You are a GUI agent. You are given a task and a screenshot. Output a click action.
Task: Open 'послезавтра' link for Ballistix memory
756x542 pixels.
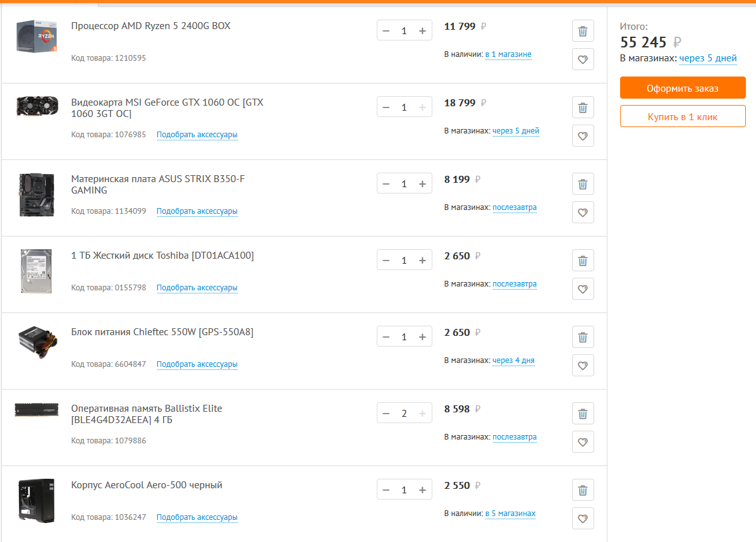[x=515, y=437]
